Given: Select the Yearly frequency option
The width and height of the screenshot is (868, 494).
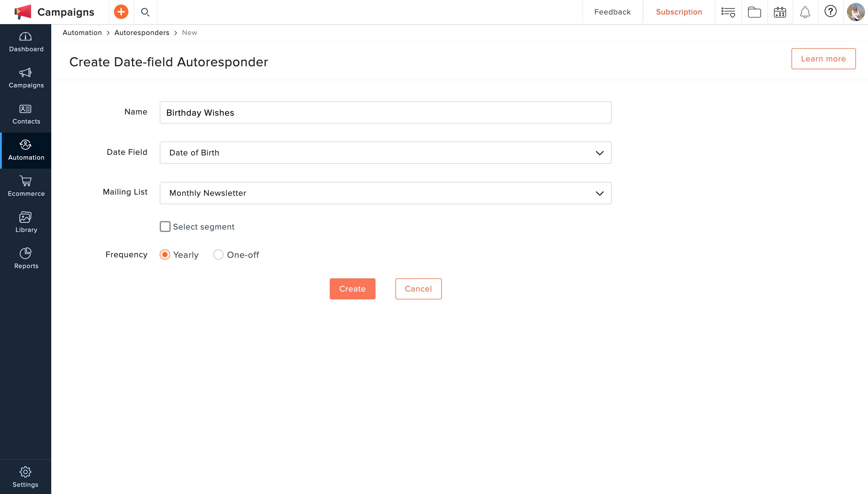Looking at the screenshot, I should (165, 255).
